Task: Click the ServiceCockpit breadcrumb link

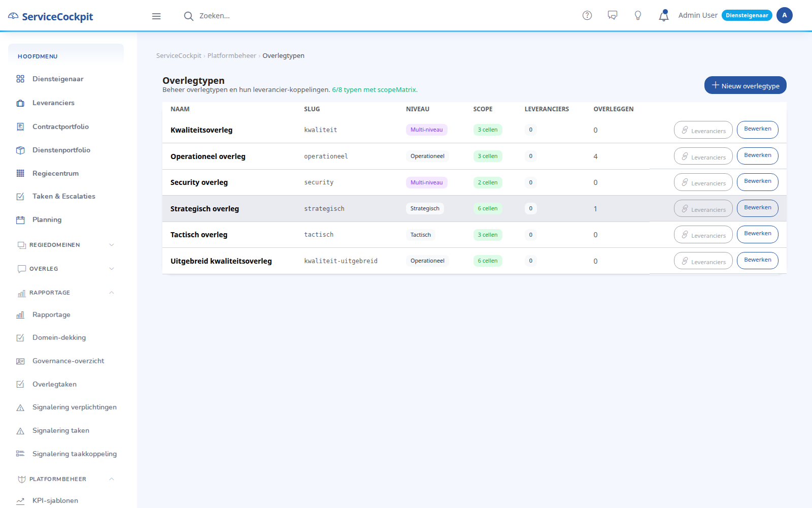Action: [x=179, y=56]
